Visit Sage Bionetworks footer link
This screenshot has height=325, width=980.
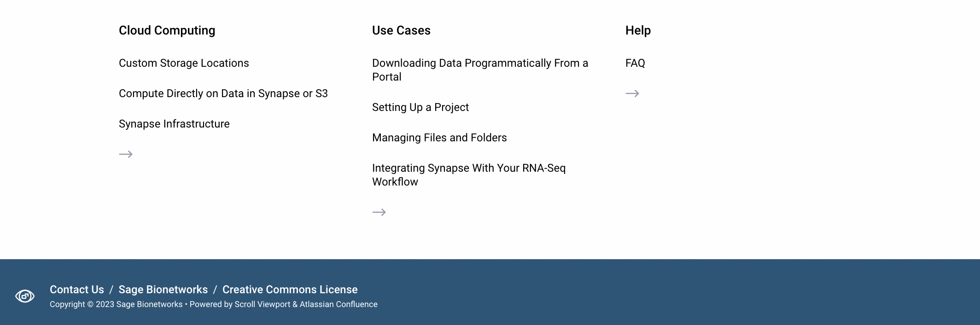coord(163,290)
